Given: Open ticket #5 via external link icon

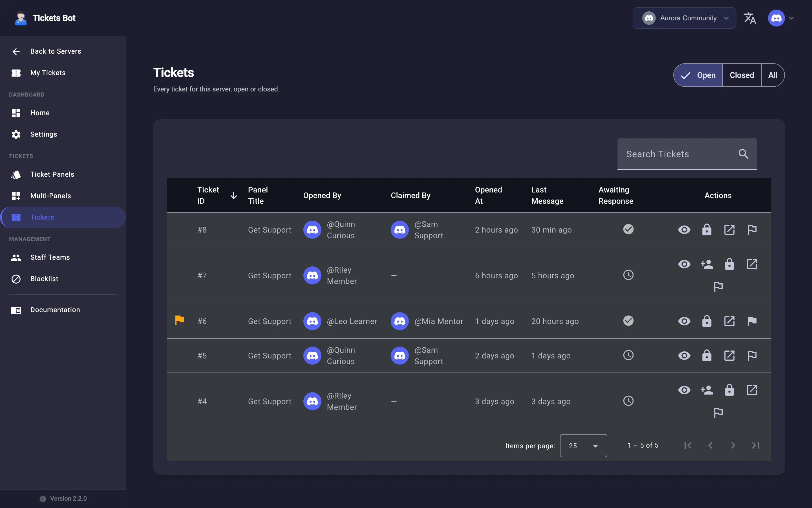Looking at the screenshot, I should pos(729,356).
